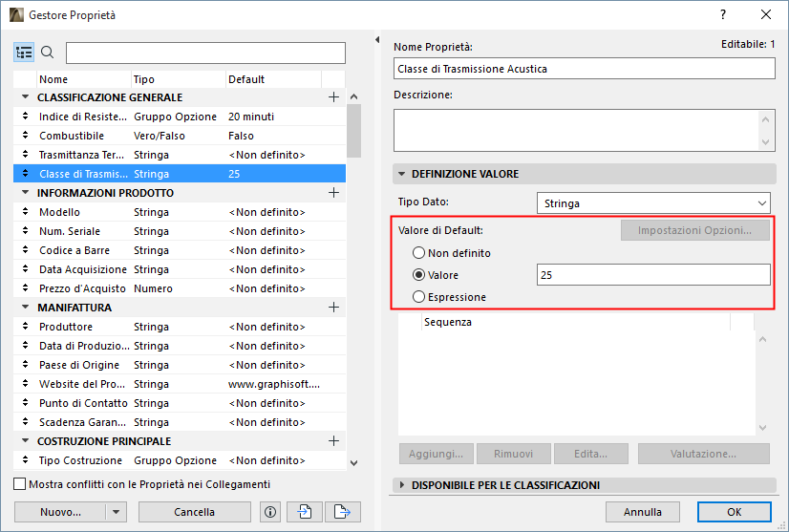Enable Mostra conflitti con le Proprietà checkbox
This screenshot has height=532, width=789.
pos(20,484)
